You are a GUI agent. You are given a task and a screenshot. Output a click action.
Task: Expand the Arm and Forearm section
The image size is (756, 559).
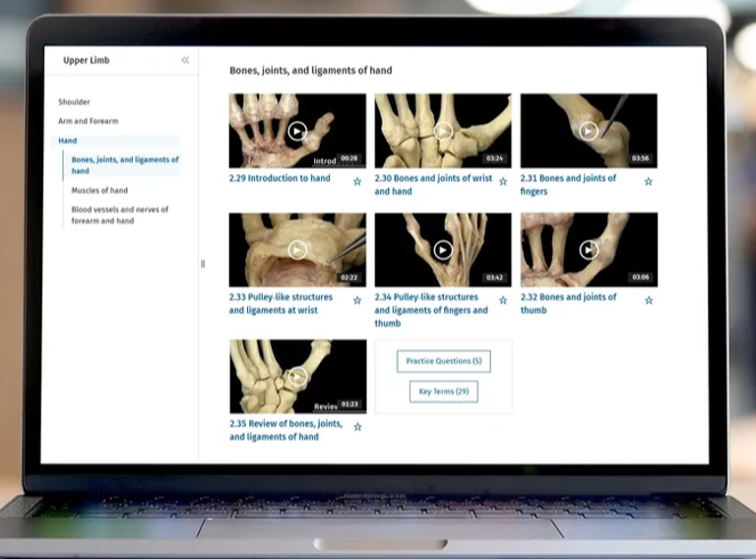(88, 121)
